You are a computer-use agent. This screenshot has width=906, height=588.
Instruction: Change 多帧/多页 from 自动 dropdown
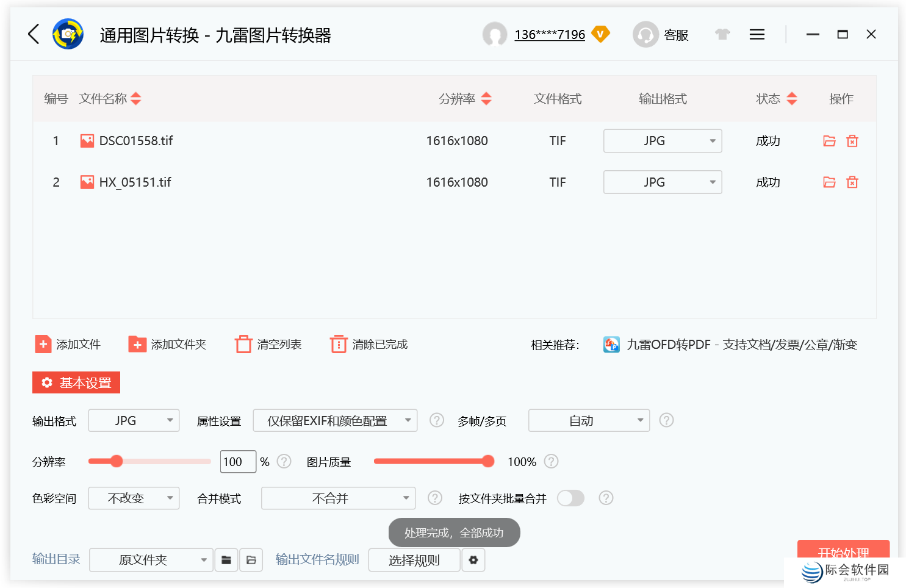coord(588,420)
